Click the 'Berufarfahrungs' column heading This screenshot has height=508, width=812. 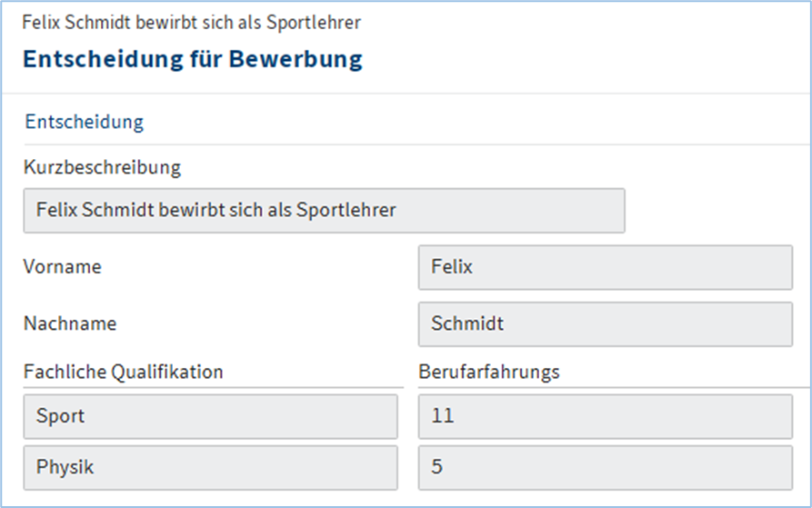488,371
